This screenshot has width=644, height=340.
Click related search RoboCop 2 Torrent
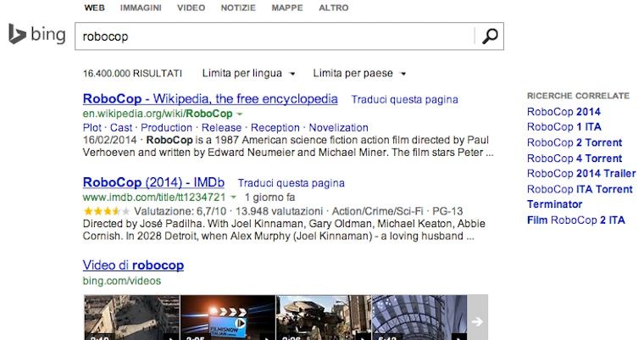point(575,142)
